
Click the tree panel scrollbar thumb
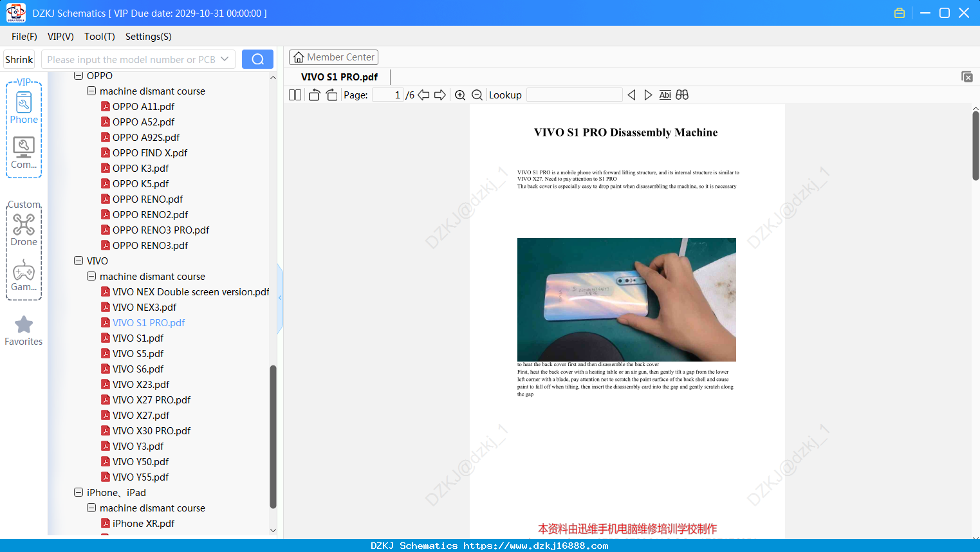pyautogui.click(x=273, y=437)
